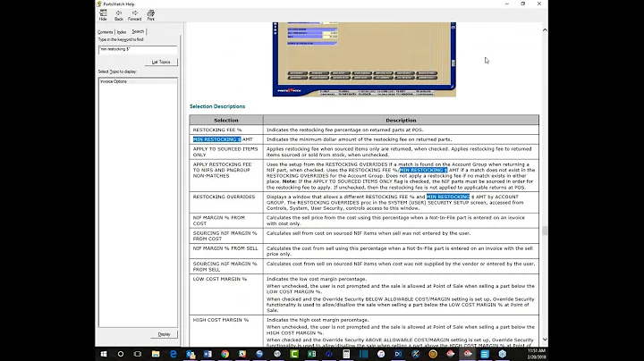Go Back using the toolbar arrow
The width and height of the screenshot is (644, 361).
click(119, 15)
